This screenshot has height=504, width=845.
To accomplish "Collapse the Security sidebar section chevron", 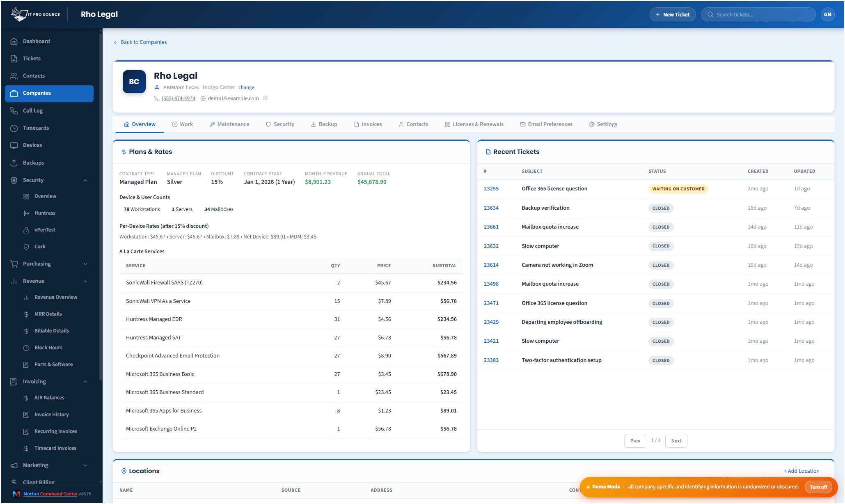I will [85, 180].
